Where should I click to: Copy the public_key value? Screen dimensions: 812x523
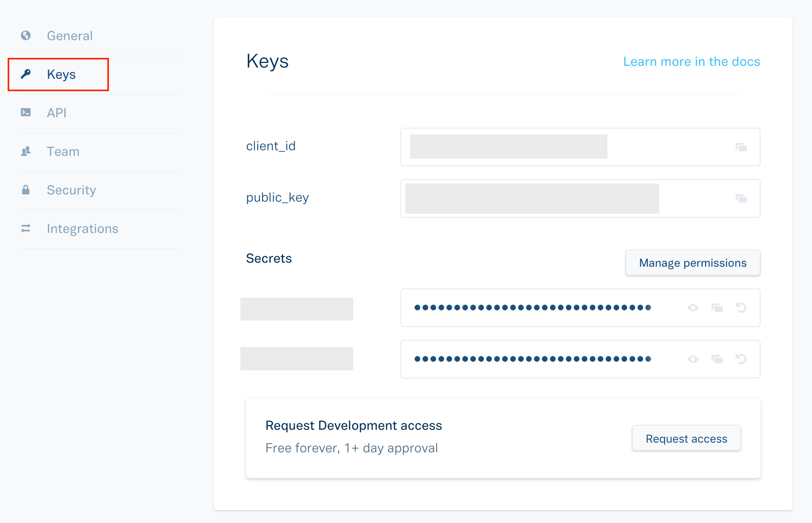coord(741,198)
